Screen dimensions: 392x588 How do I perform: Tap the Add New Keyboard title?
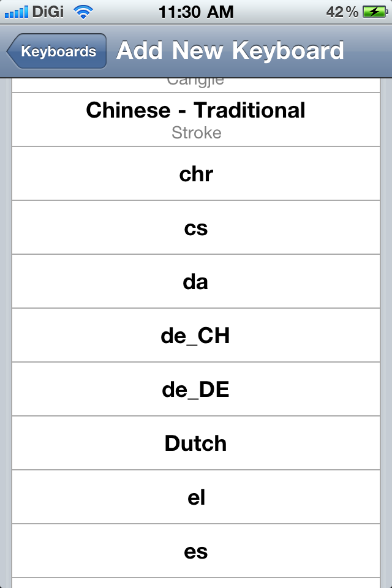click(x=230, y=51)
